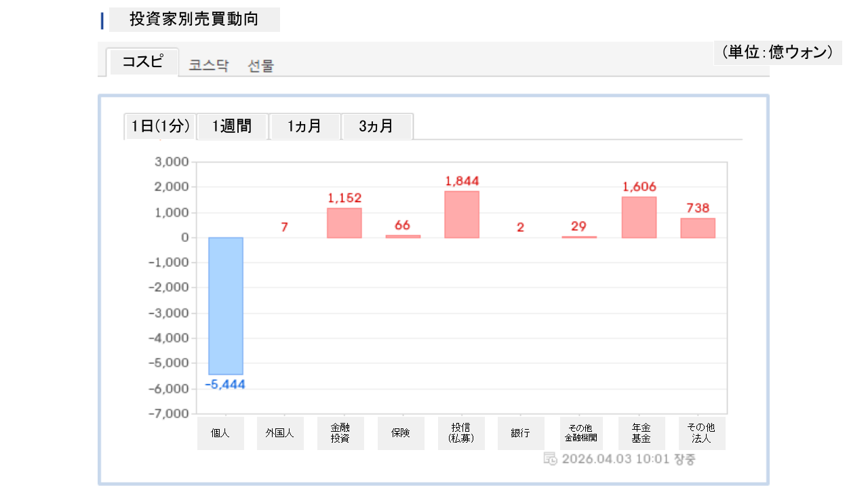This screenshot has width=868, height=488.
Task: Click the 外国人 category label
Action: pos(280,433)
